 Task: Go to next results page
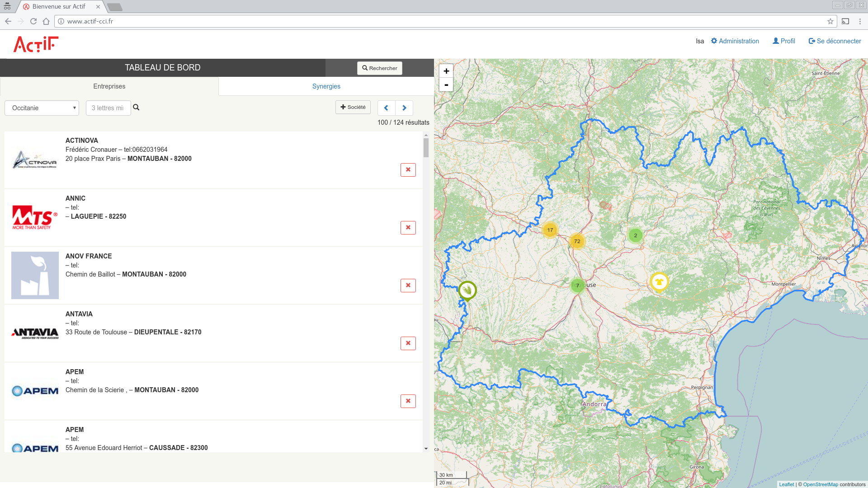[x=404, y=108]
